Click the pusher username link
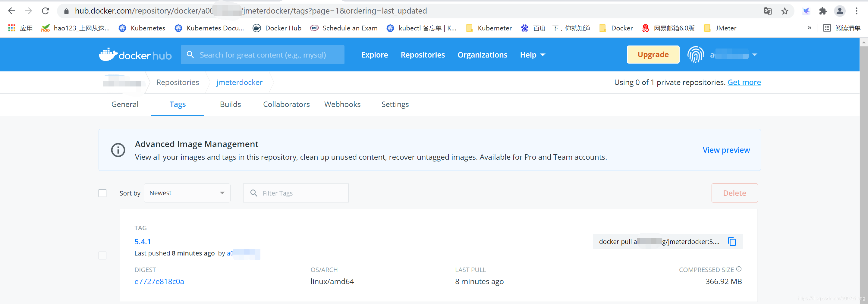This screenshot has height=304, width=868. tap(243, 253)
